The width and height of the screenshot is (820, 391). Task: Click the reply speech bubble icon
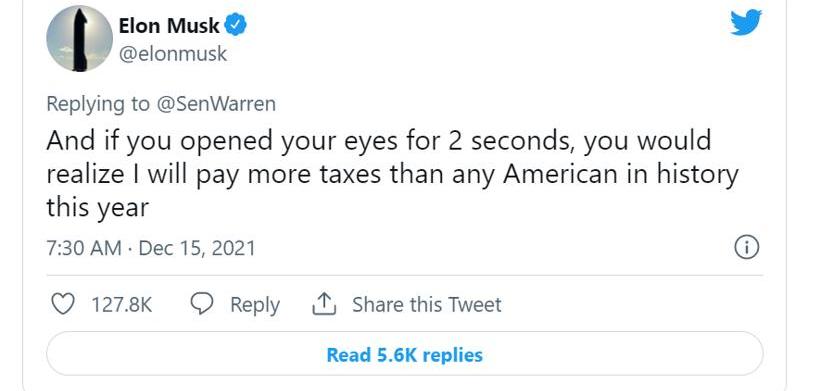click(x=202, y=304)
